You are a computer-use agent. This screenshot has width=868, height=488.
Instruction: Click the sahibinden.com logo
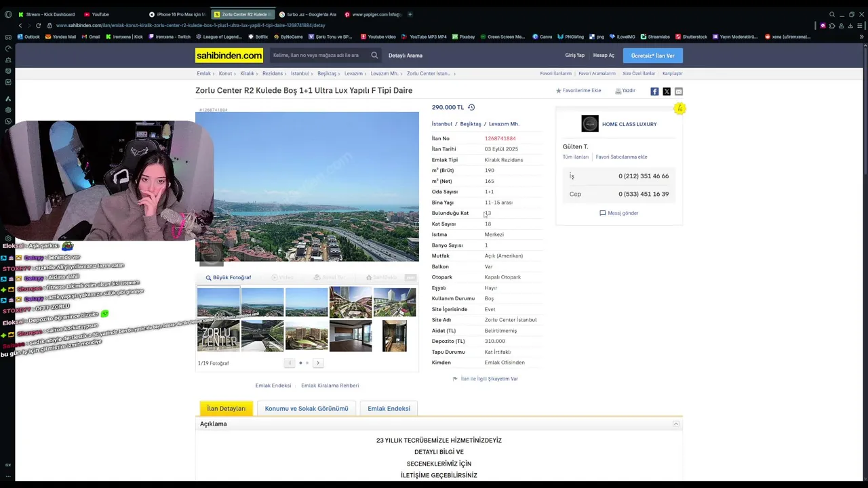229,56
